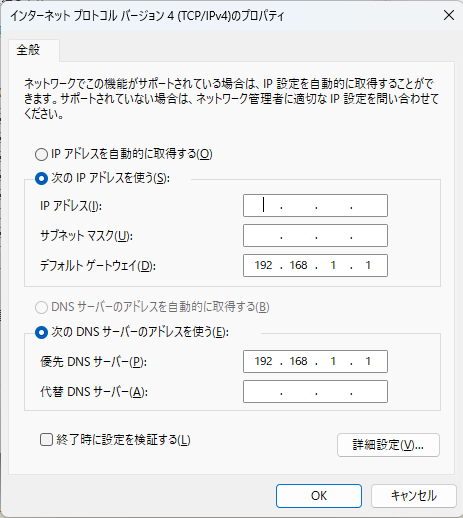Toggle 終了時に設定を検証する checkbox
The width and height of the screenshot is (463, 518).
pos(46,439)
